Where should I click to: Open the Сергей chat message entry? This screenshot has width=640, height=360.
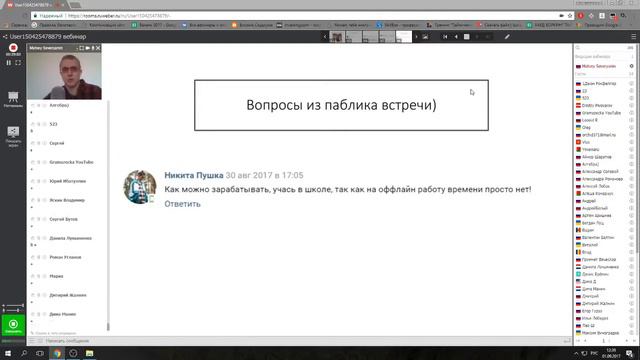pyautogui.click(x=57, y=143)
